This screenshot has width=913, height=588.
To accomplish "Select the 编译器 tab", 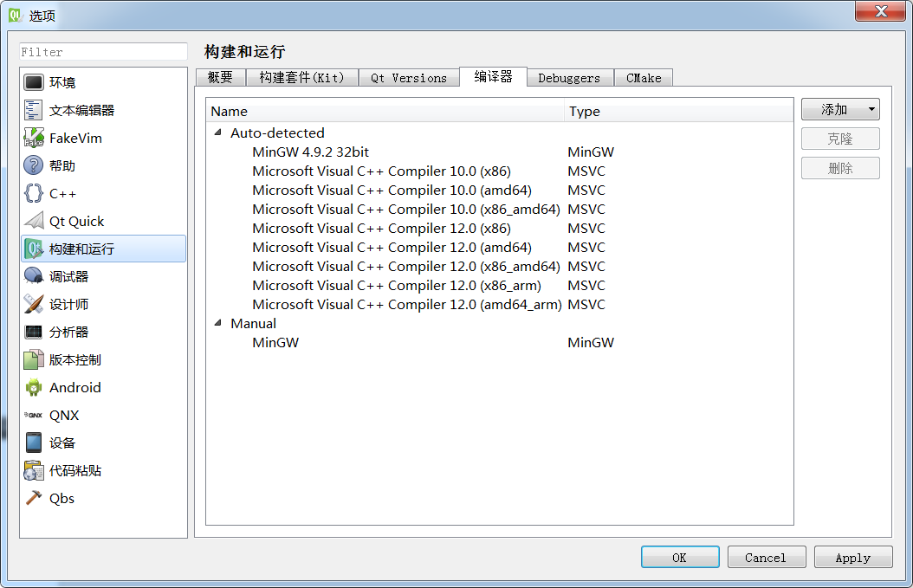I will [x=493, y=76].
